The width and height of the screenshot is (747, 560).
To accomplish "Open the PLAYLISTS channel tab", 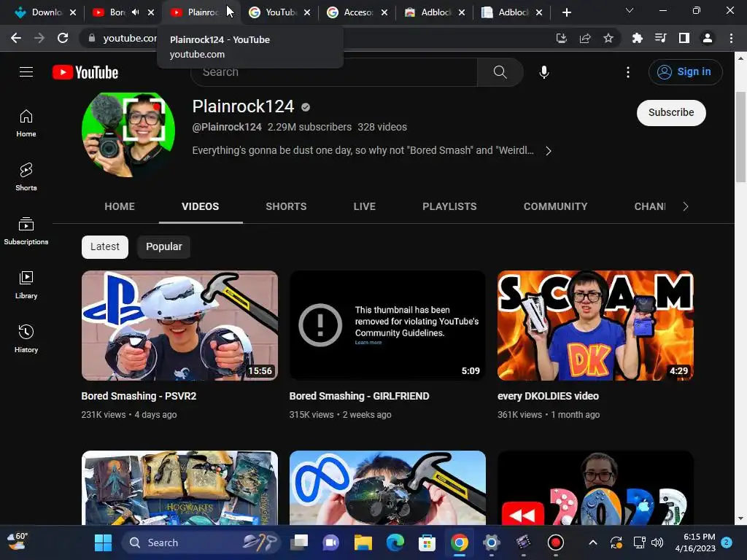I will pyautogui.click(x=449, y=206).
